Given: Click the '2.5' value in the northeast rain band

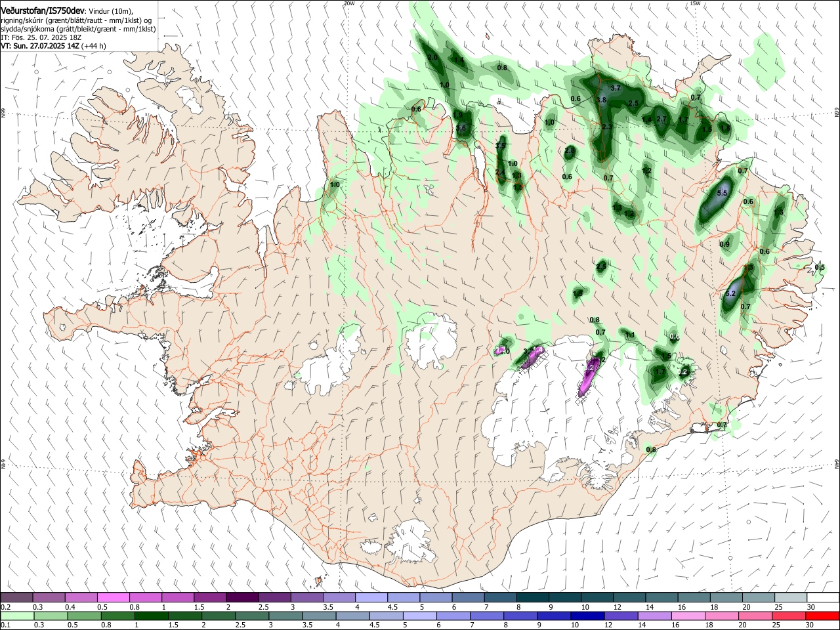Looking at the screenshot, I should (633, 104).
